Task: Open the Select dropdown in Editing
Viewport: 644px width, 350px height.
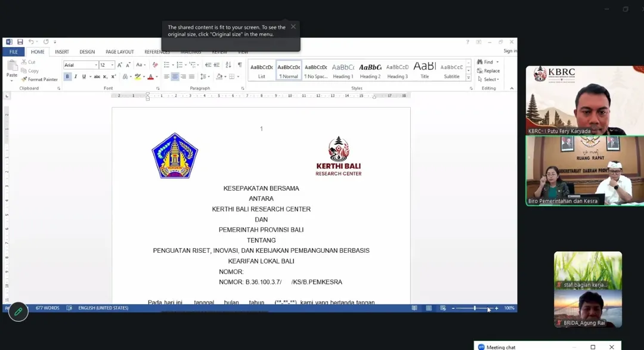Action: pos(489,79)
